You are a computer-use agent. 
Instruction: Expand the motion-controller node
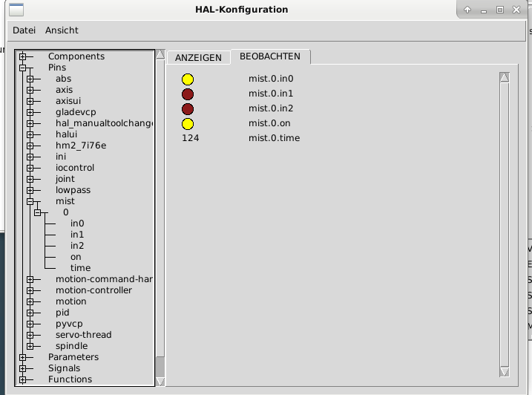[30, 290]
